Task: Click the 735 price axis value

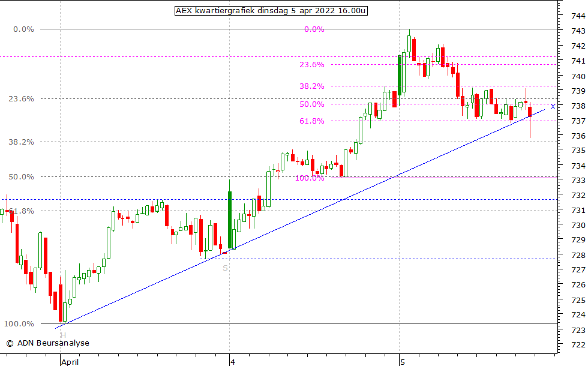Action: tap(578, 151)
